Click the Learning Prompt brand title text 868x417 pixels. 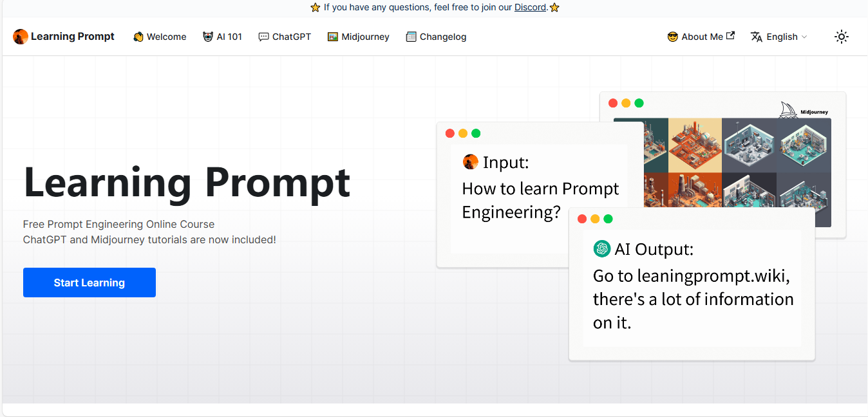[73, 37]
